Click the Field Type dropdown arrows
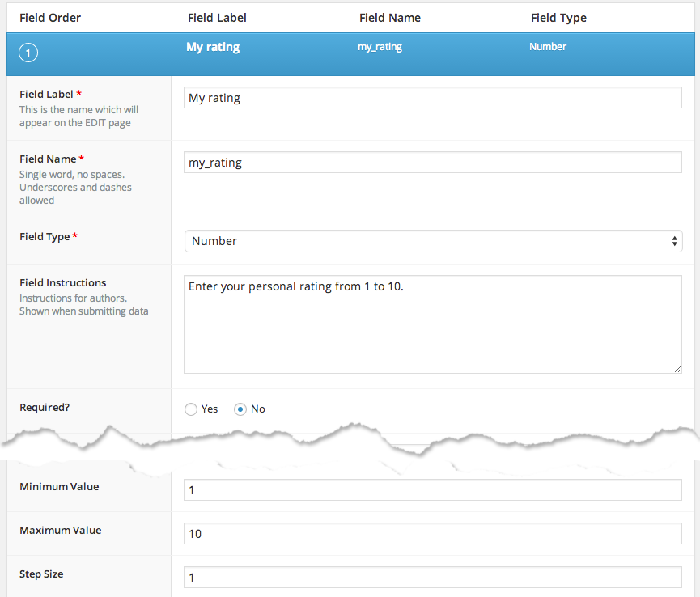Viewport: 700px width, 597px height. click(674, 241)
